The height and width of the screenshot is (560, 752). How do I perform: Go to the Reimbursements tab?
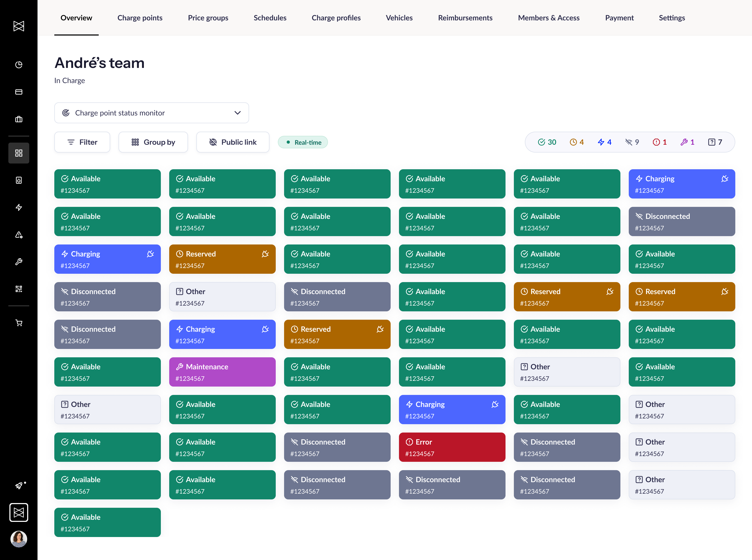tap(465, 17)
